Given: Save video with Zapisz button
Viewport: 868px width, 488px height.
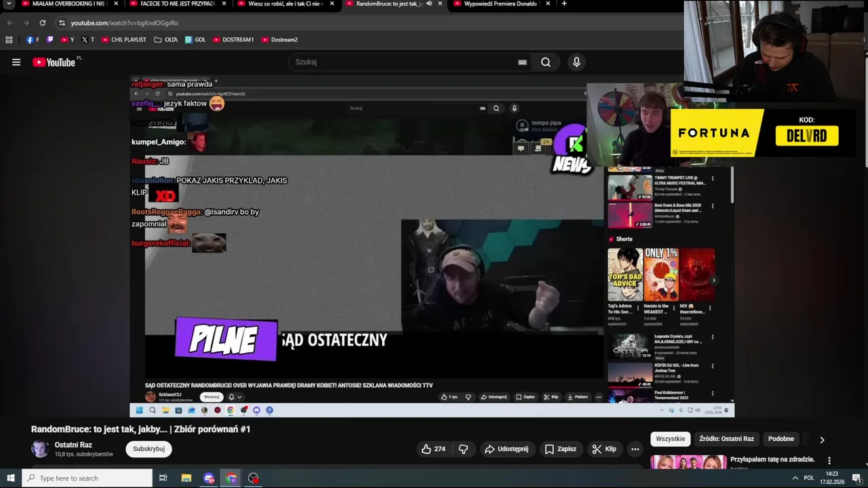Looking at the screenshot, I should 560,449.
